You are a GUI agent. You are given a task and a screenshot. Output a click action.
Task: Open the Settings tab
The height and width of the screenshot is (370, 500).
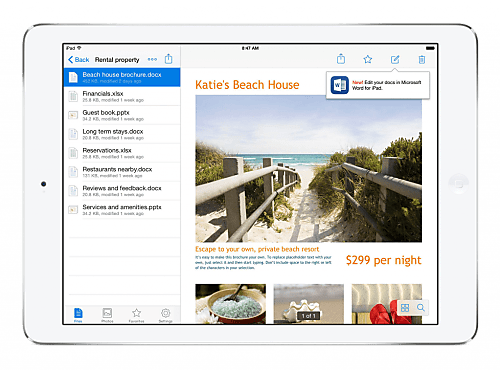165,315
